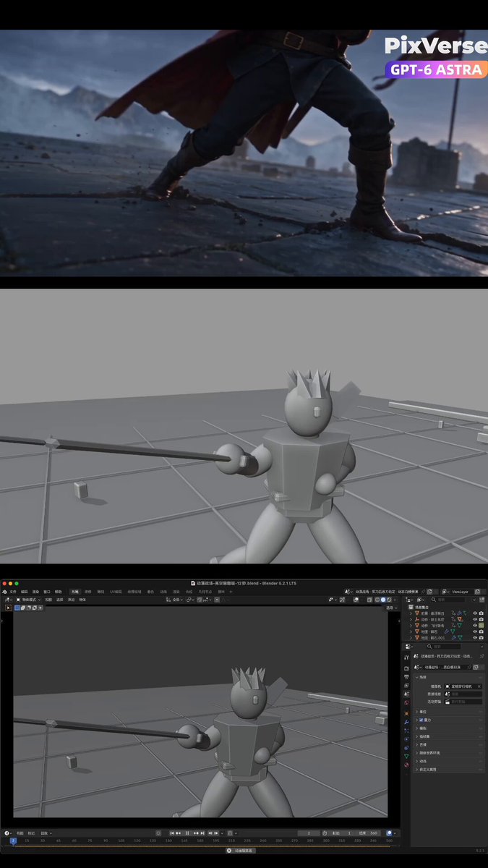Image resolution: width=488 pixels, height=868 pixels.
Task: Open the Blender logo menu
Action: 5,591
